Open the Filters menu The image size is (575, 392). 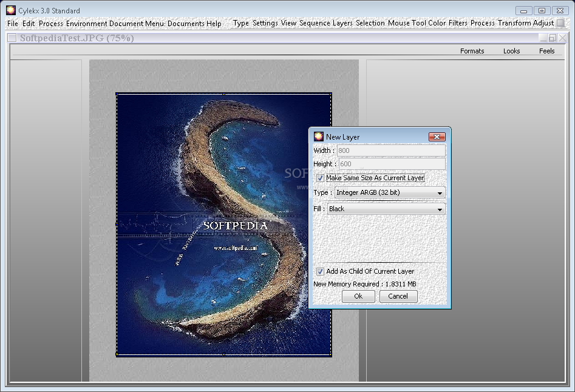coord(458,23)
